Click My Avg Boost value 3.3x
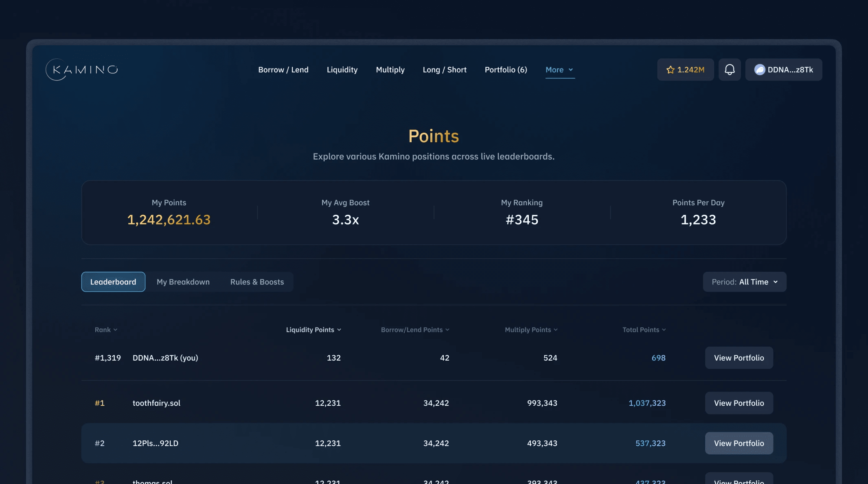Viewport: 868px width, 484px height. pos(345,220)
